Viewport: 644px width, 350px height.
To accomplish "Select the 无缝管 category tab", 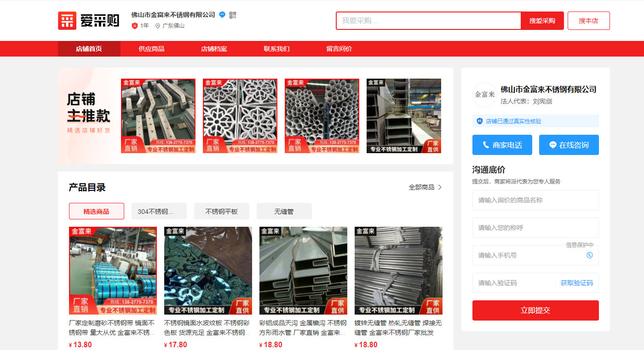I will click(x=284, y=211).
